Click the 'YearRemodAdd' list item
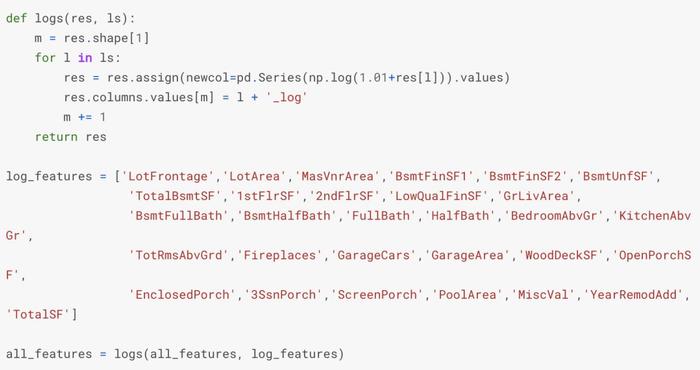This screenshot has height=370, width=700. [x=633, y=295]
